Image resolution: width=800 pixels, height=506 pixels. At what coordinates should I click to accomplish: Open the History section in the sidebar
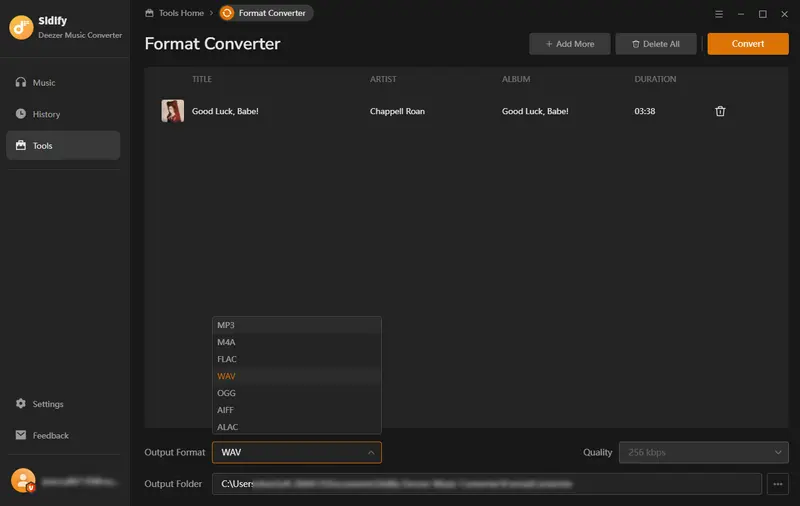63,114
